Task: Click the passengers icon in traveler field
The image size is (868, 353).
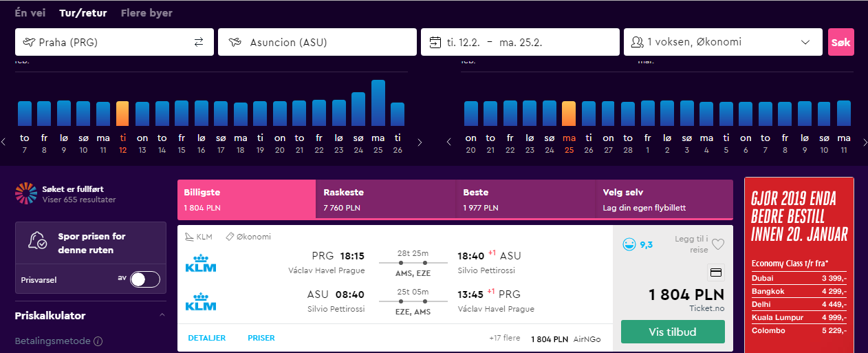Action: click(x=637, y=42)
